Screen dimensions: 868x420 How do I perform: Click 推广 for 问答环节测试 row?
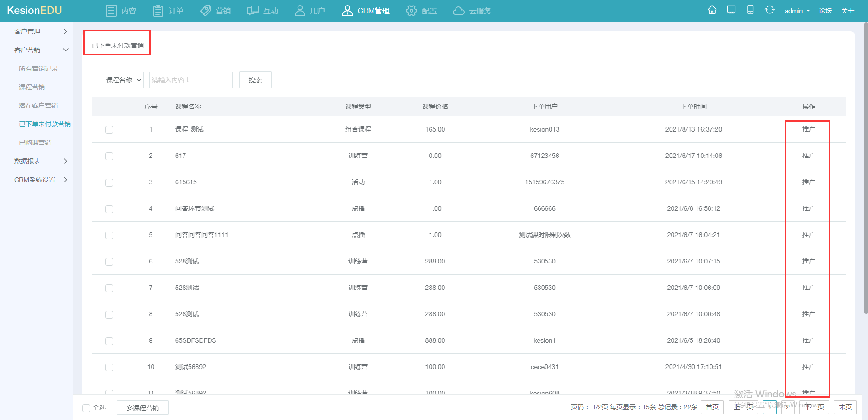coord(808,208)
